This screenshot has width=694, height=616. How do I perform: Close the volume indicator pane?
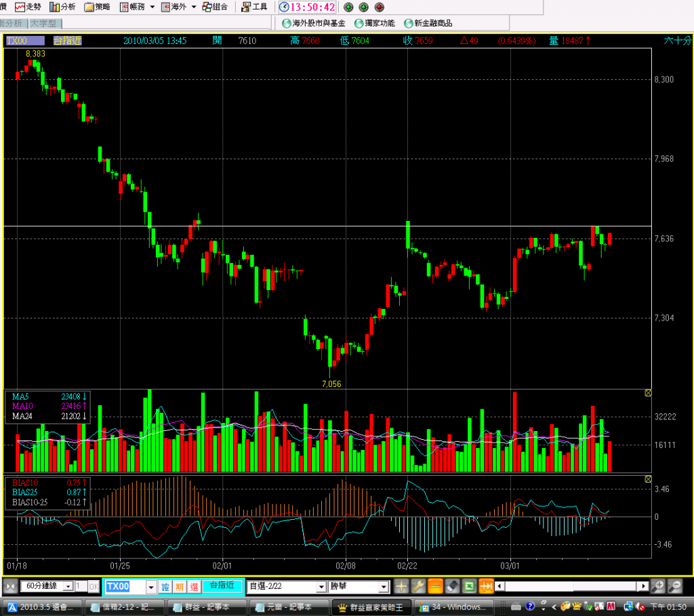(648, 393)
